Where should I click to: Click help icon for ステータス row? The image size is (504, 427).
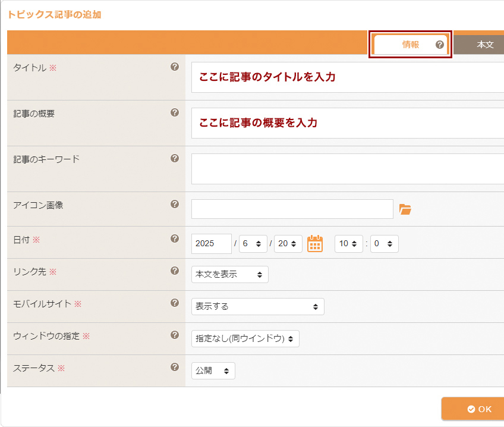(x=175, y=367)
